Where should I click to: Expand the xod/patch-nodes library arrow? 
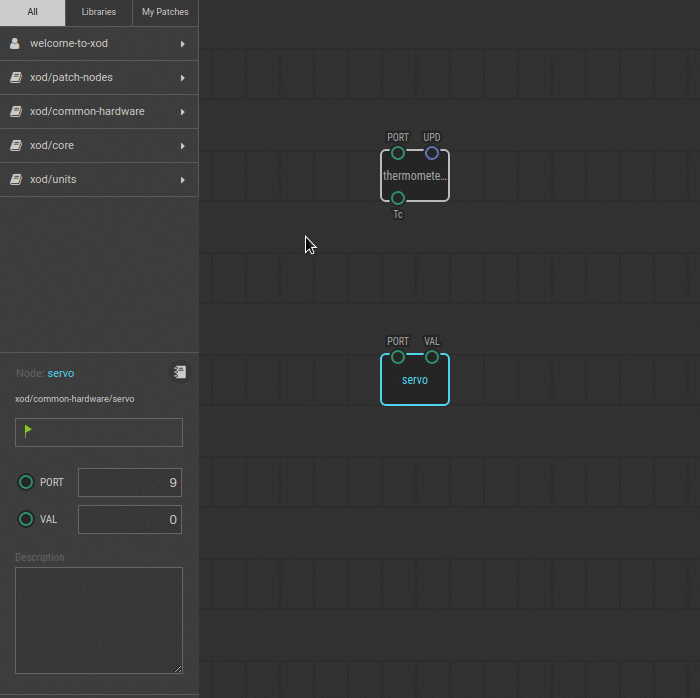pyautogui.click(x=182, y=78)
